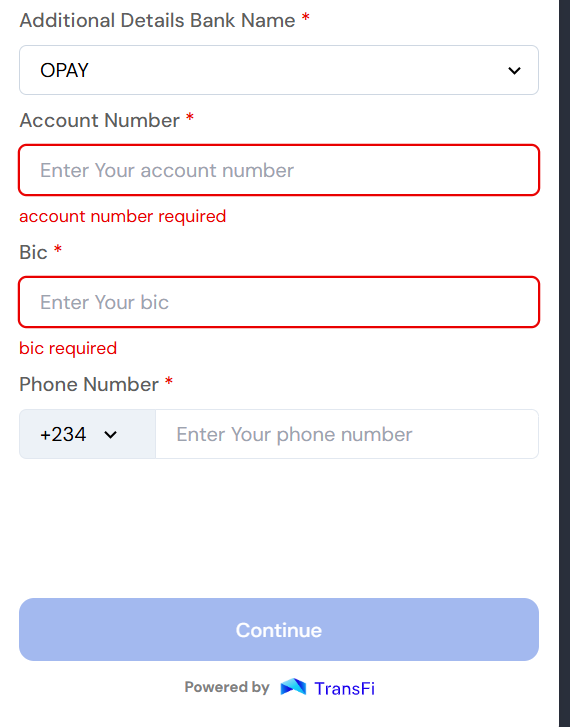
Task: Click the Bic field label
Action: tap(33, 253)
